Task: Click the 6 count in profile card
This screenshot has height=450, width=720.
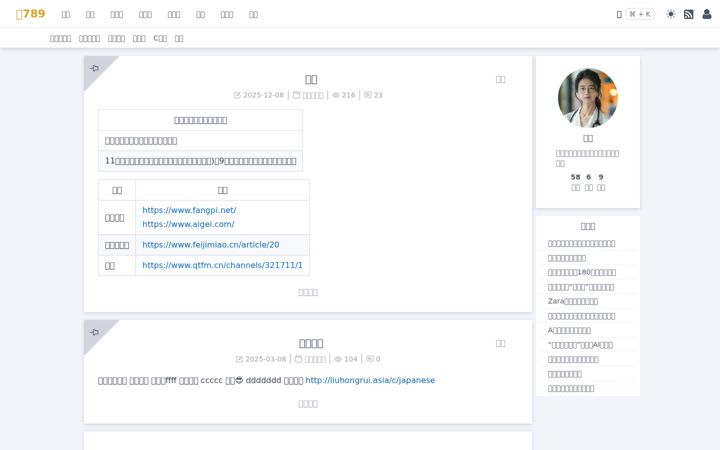Action: point(588,177)
